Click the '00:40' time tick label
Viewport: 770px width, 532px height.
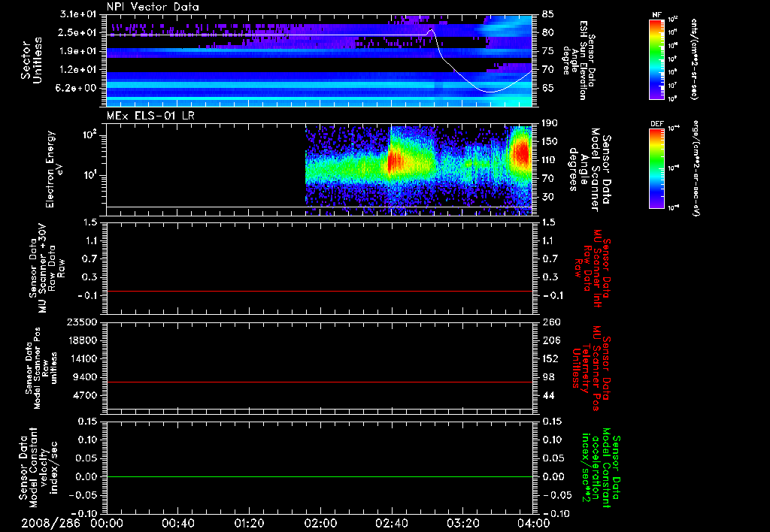177,523
